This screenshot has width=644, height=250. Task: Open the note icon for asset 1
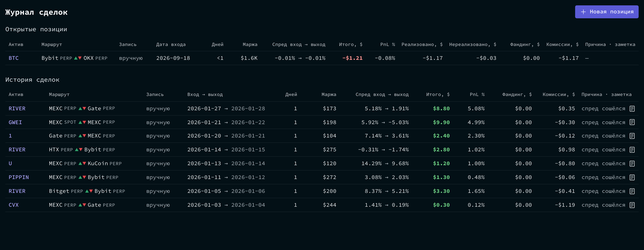[x=632, y=136]
